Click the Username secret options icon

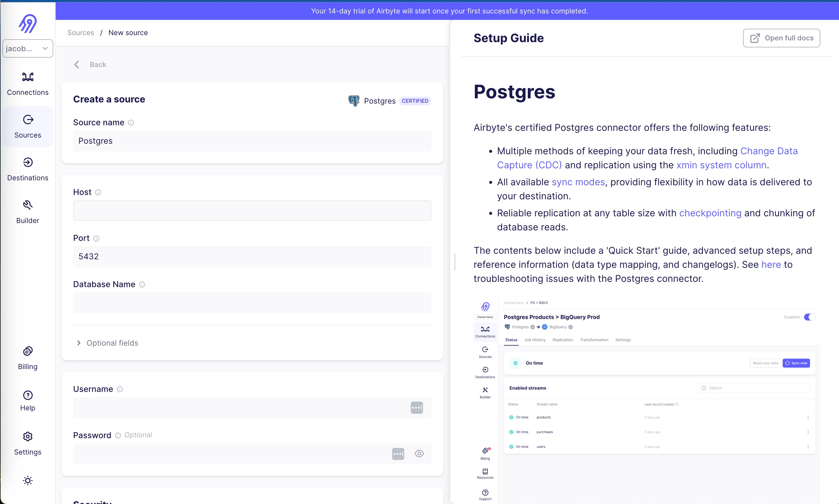(x=417, y=407)
